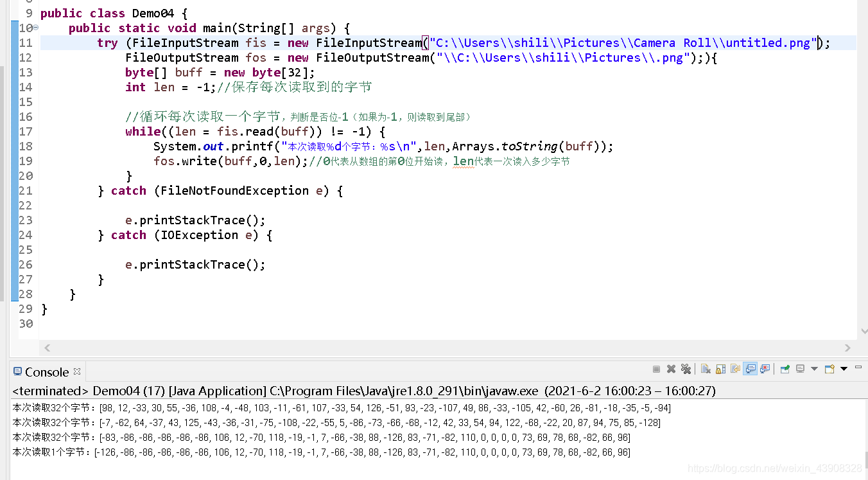
Task: Click the first console output line starting [98, 12
Action: point(342,408)
